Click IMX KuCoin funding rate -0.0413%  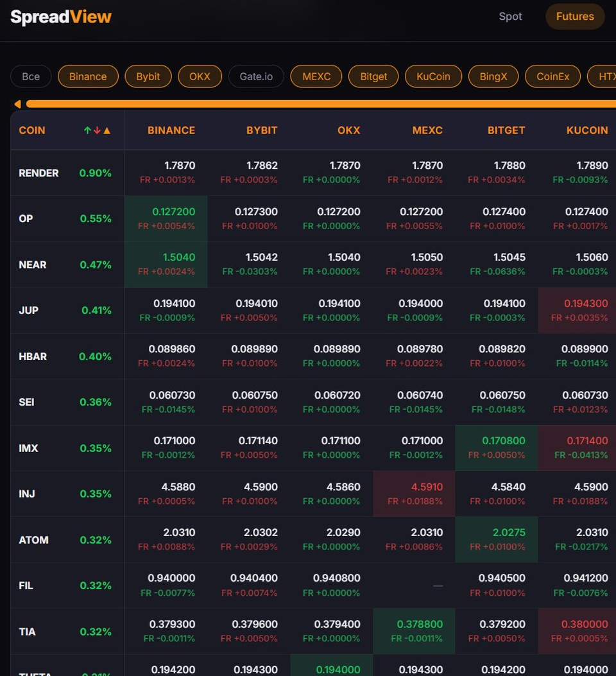(581, 455)
